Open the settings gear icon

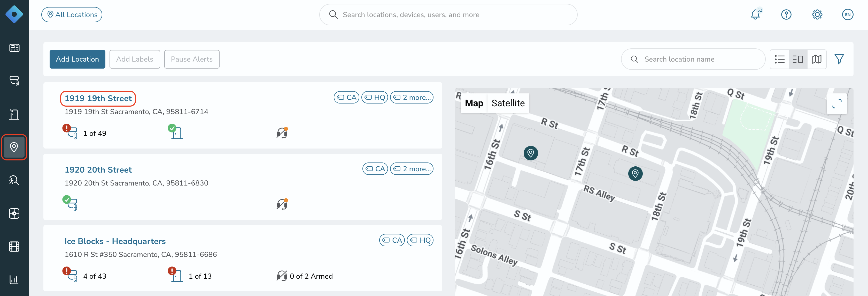(817, 14)
